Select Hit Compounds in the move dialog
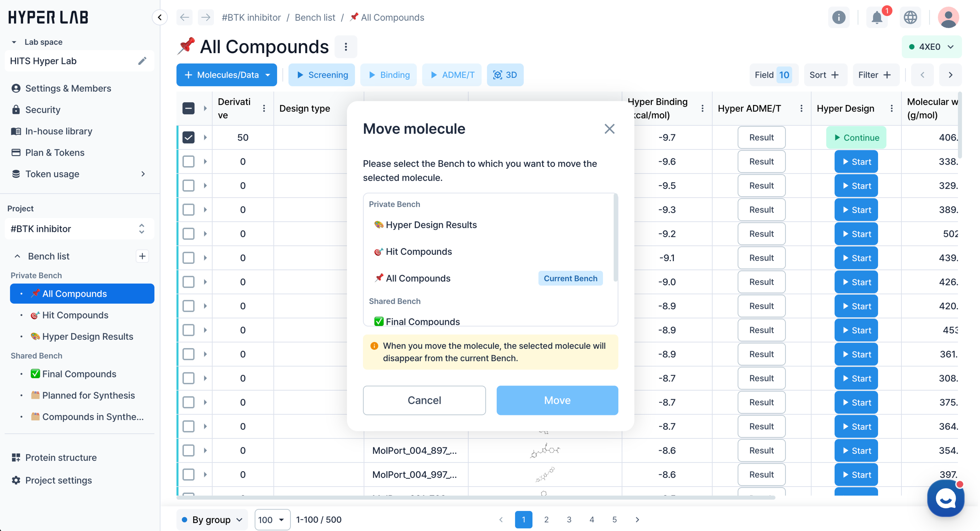The height and width of the screenshot is (531, 980). click(x=418, y=252)
